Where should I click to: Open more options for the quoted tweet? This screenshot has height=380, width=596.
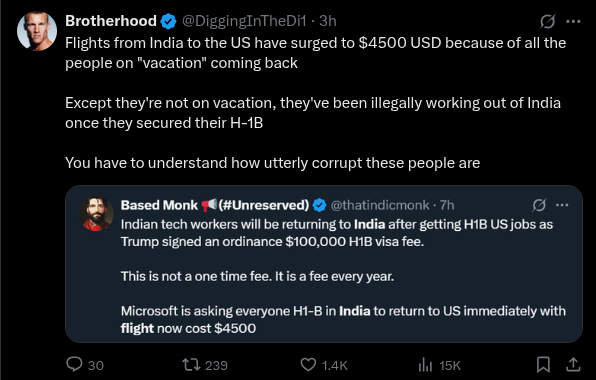(x=562, y=205)
